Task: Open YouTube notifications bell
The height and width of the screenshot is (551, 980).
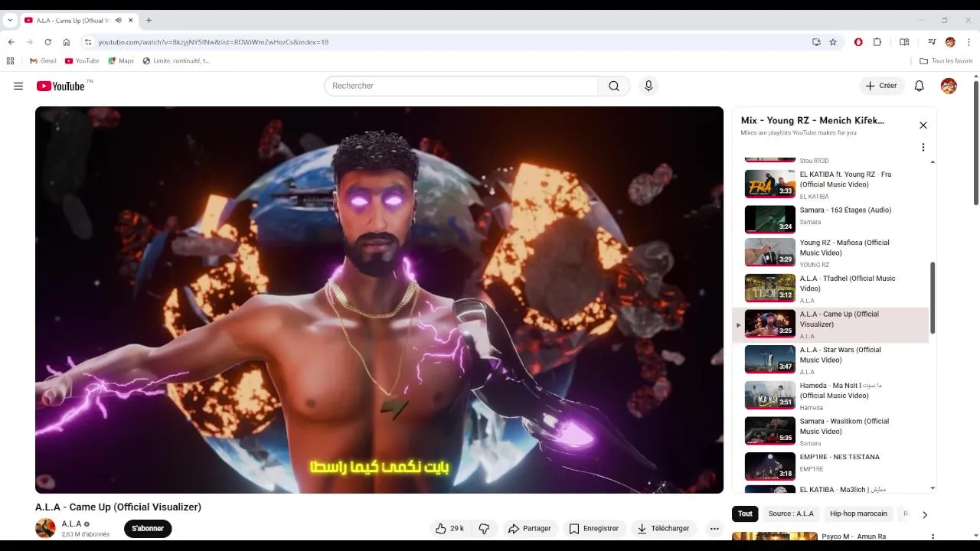Action: pyautogui.click(x=920, y=86)
